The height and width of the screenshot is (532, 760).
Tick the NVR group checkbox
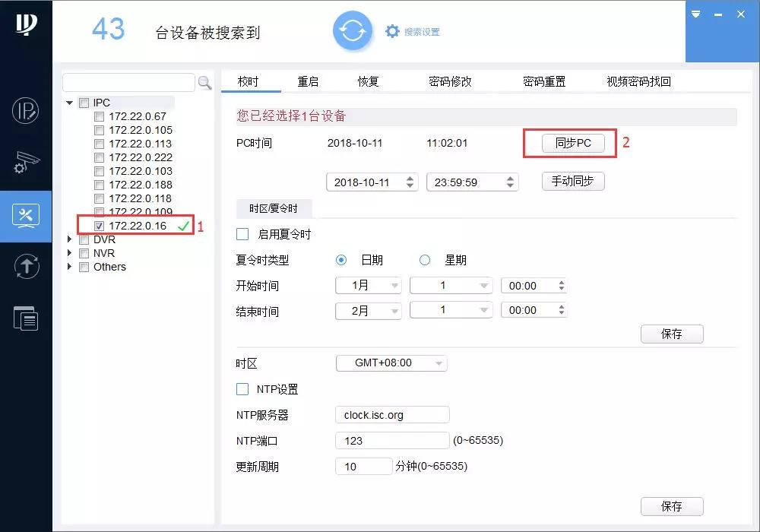pos(84,253)
